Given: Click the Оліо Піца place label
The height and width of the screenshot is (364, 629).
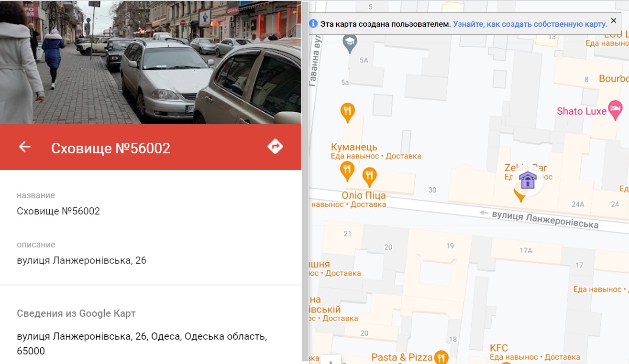Looking at the screenshot, I should click(364, 195).
